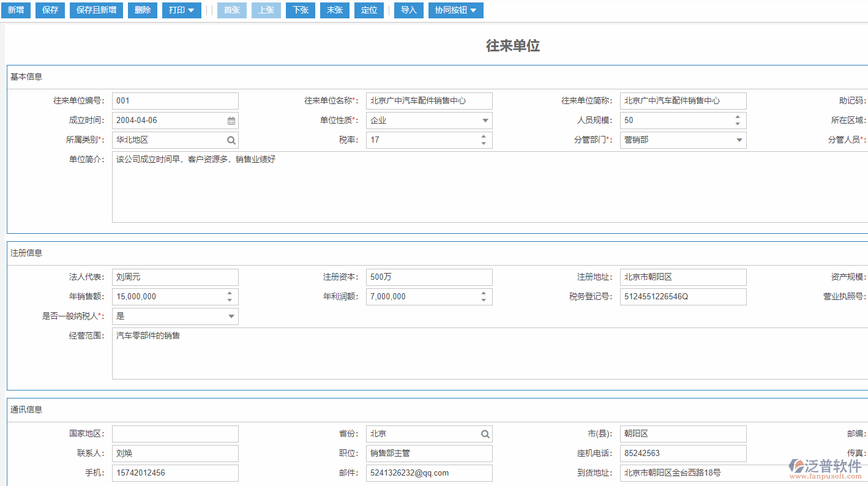This screenshot has width=868, height=486.
Task: Click the 新增 button
Action: tap(16, 10)
